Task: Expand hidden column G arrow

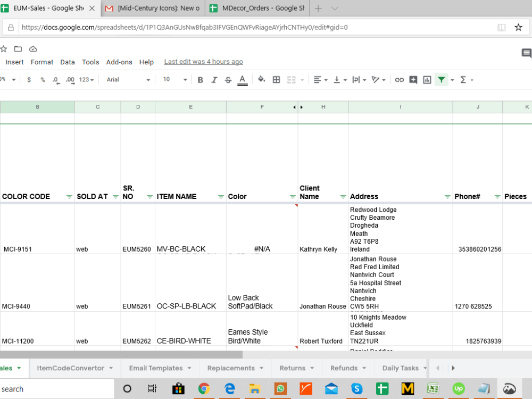Action: pos(301,107)
